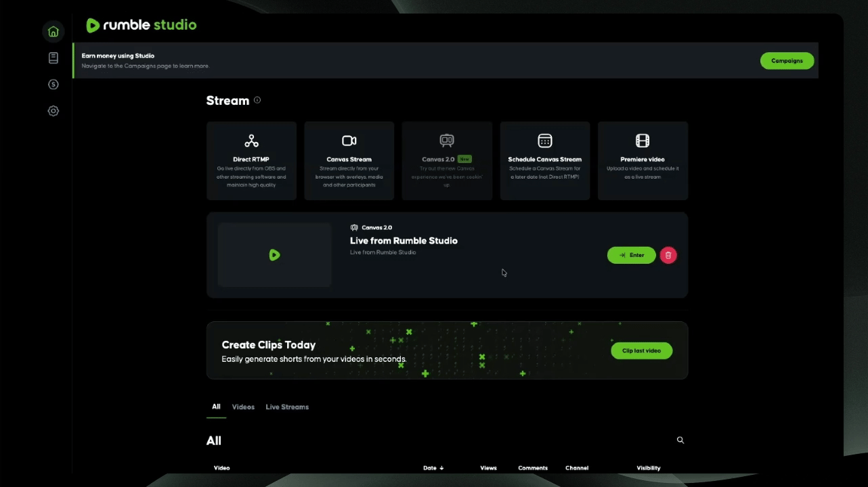Screen dimensions: 868x487
Task: Click the Live from Rumble Studio title
Action: (404, 241)
